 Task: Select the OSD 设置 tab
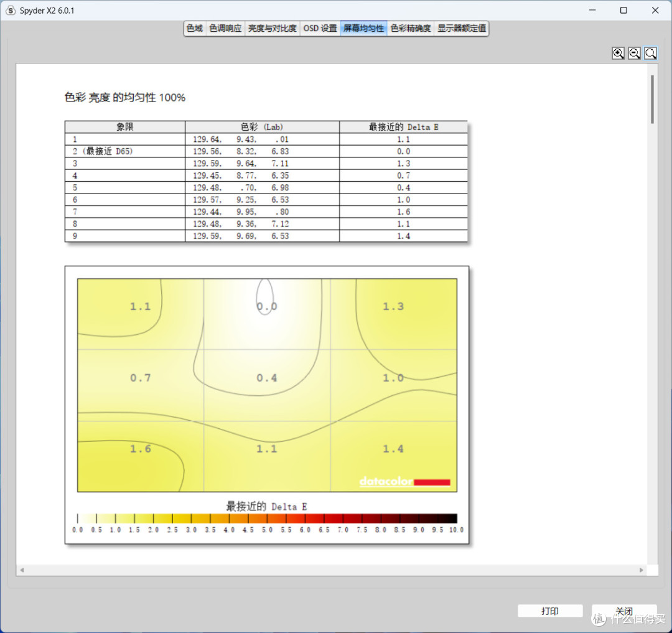click(x=320, y=28)
